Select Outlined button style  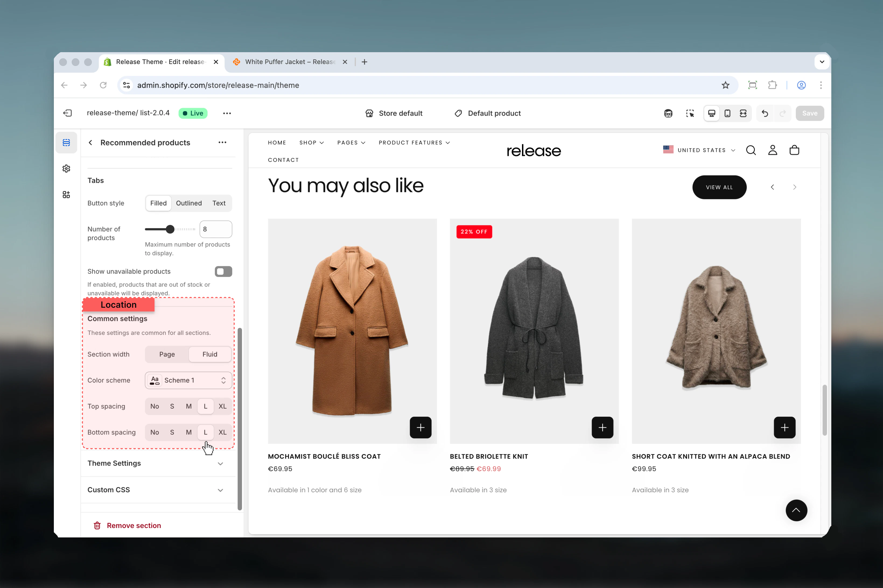[x=189, y=203]
